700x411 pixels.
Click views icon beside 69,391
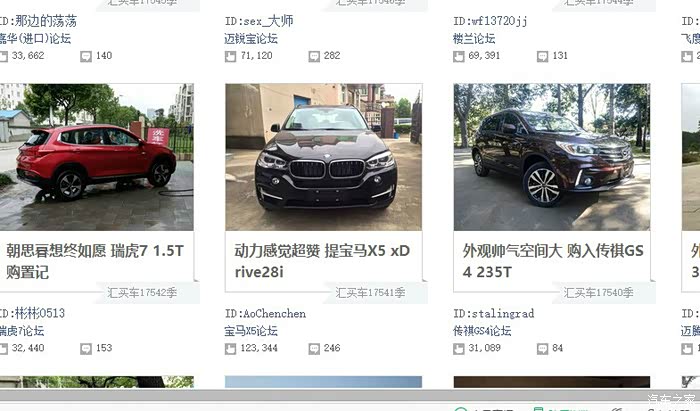pyautogui.click(x=459, y=56)
